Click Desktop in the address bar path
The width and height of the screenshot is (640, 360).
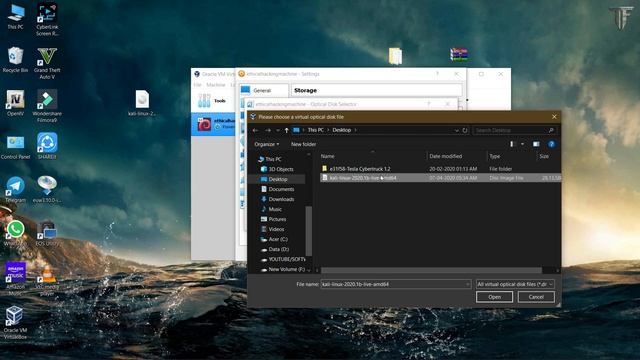click(342, 130)
